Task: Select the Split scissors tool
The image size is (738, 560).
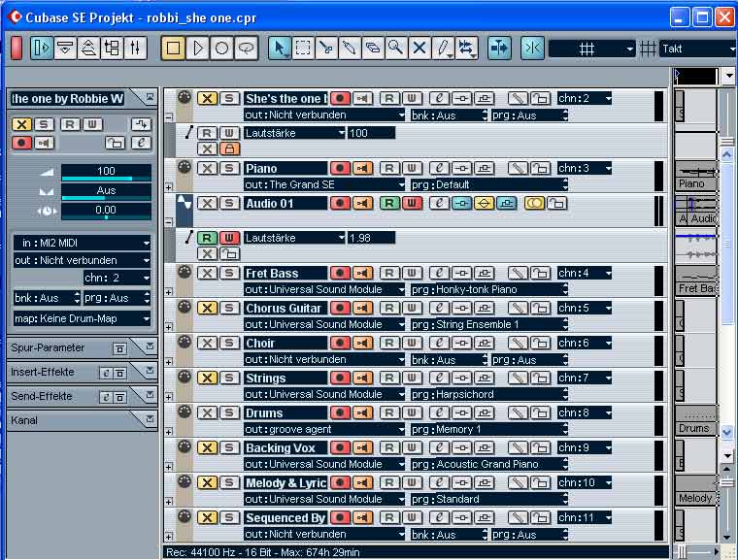Action: pyautogui.click(x=326, y=48)
